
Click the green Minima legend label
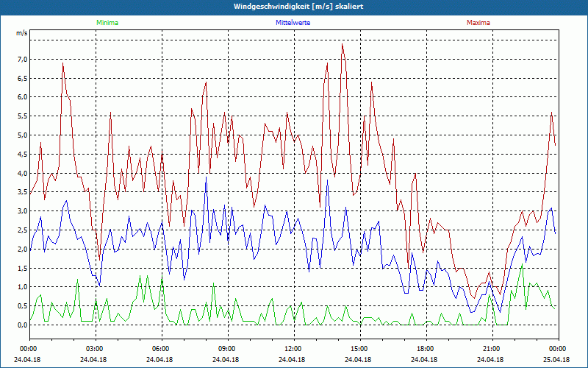pos(107,23)
